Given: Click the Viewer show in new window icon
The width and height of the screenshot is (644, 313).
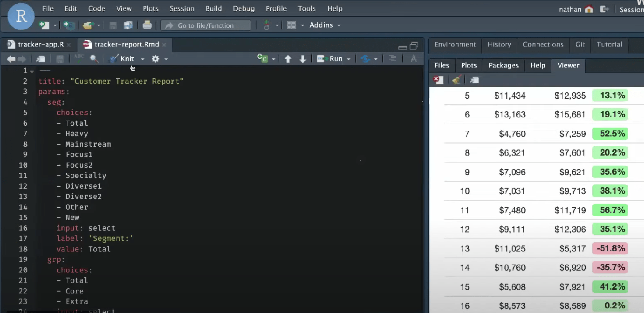Looking at the screenshot, I should click(x=474, y=80).
